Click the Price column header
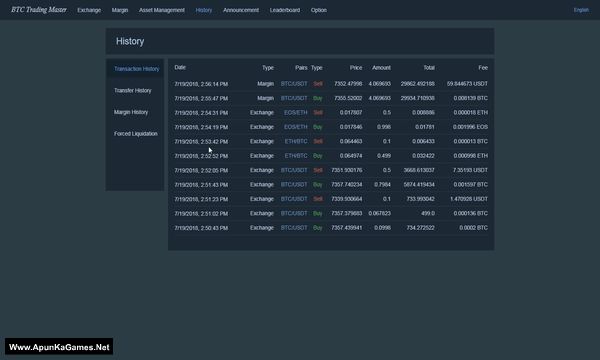Viewport: 600px width, 360px height. pos(356,68)
